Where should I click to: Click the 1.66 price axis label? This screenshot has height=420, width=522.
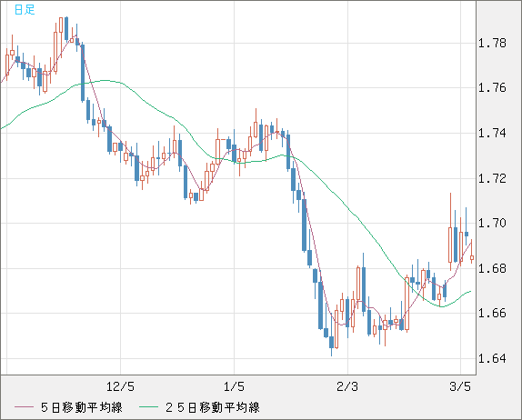coord(492,313)
